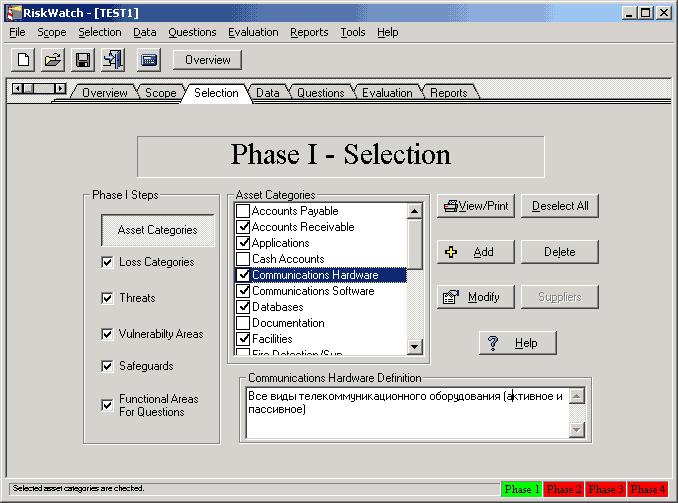Viewport: 678px width, 503px height.
Task: Toggle the Threats checkbox
Action: [x=107, y=298]
